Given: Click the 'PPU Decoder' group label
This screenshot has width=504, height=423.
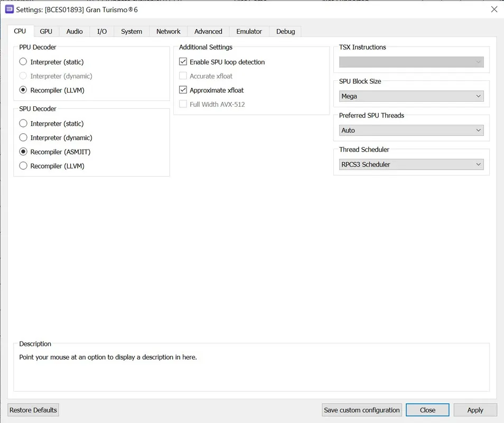Looking at the screenshot, I should (x=38, y=47).
